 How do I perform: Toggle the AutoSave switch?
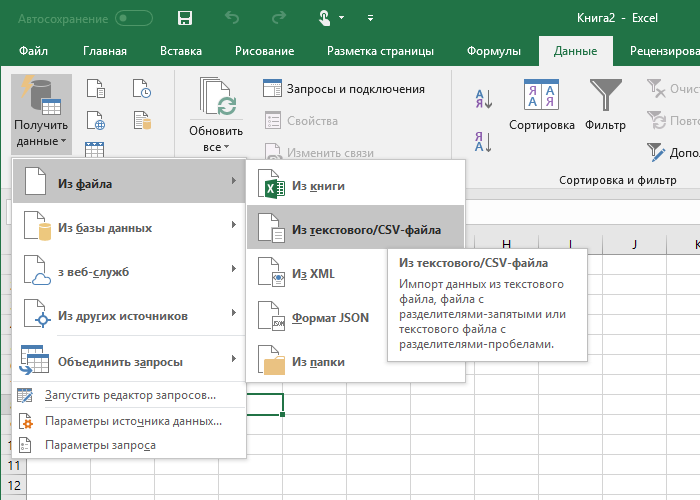click(133, 18)
